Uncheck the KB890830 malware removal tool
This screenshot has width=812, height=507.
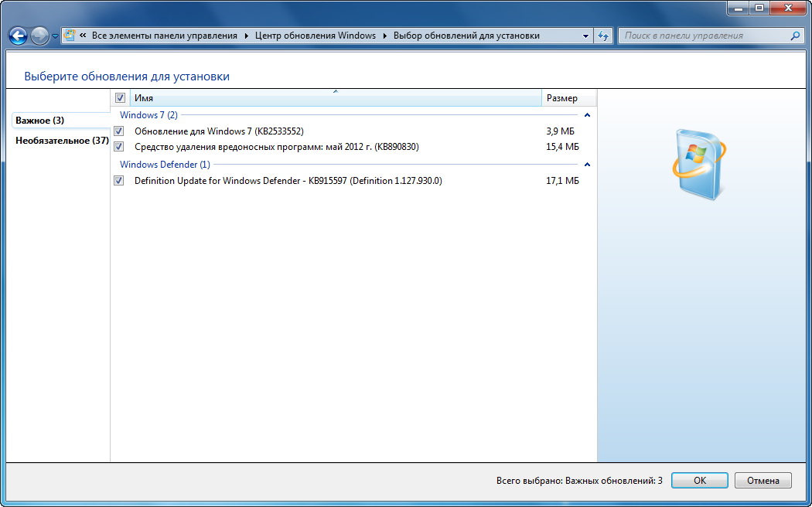click(x=119, y=147)
